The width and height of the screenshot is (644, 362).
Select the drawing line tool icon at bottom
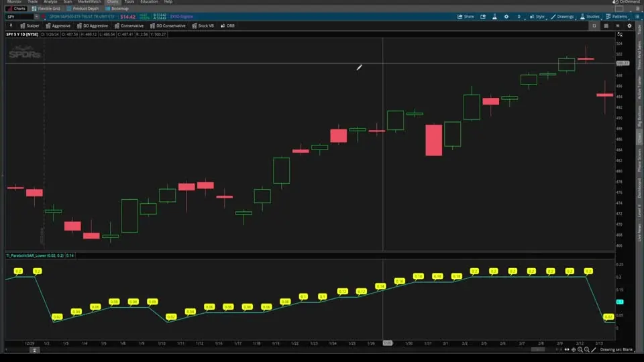[594, 350]
